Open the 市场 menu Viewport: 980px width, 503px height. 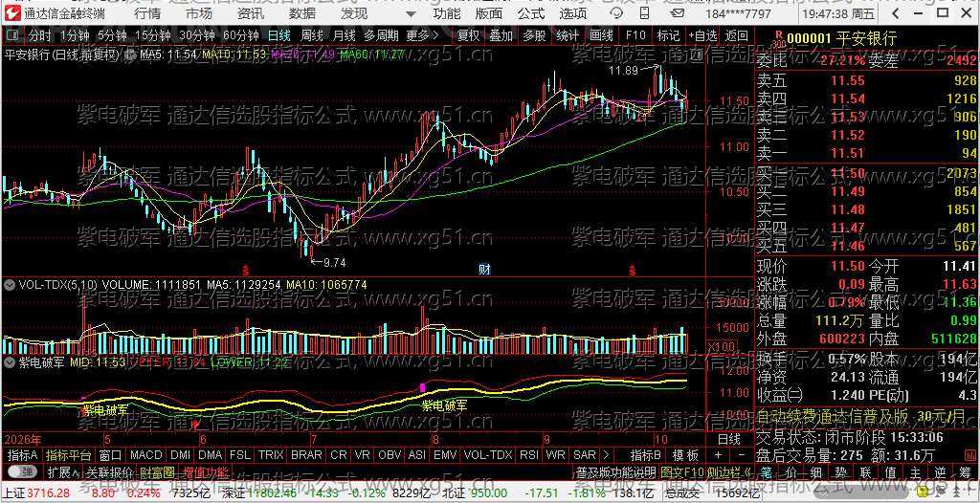199,13
